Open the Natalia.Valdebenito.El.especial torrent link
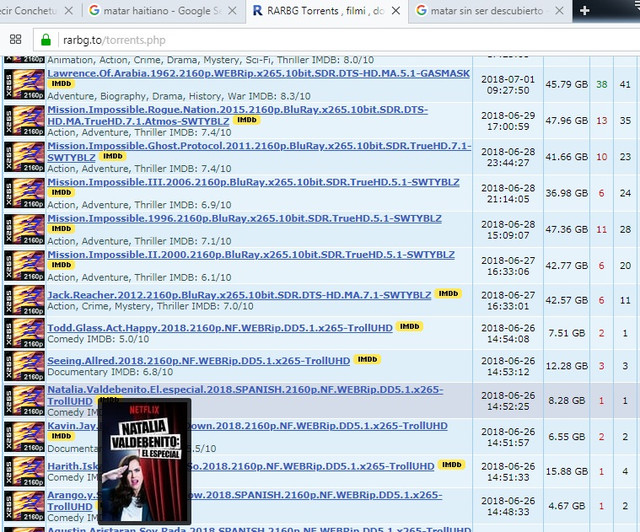 click(x=245, y=395)
